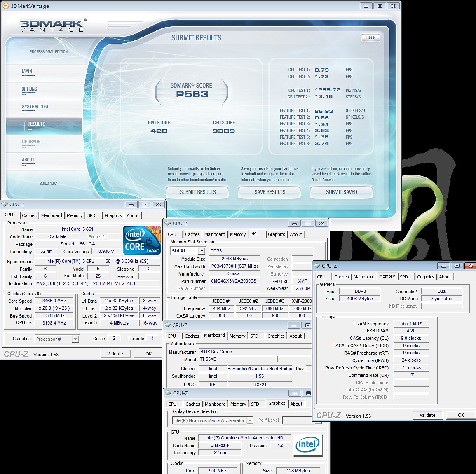Click the Core Speed value '3465.0 MHz'
The image size is (476, 474).
click(54, 301)
